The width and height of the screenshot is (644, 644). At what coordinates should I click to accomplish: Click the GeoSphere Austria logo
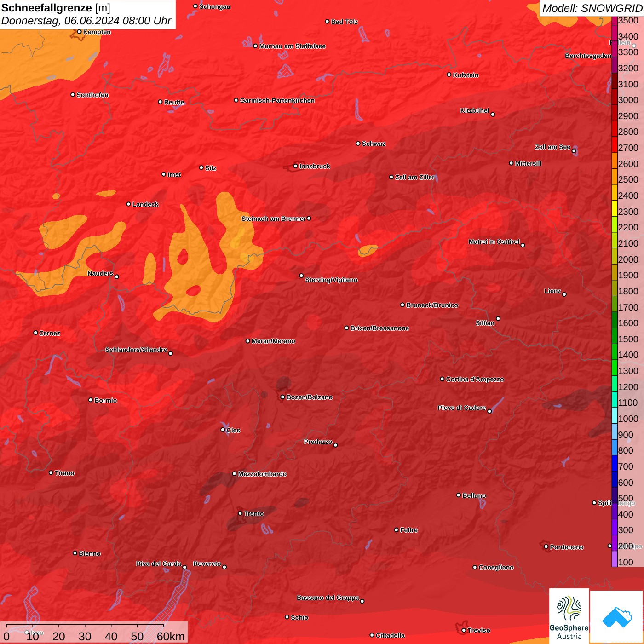569,616
